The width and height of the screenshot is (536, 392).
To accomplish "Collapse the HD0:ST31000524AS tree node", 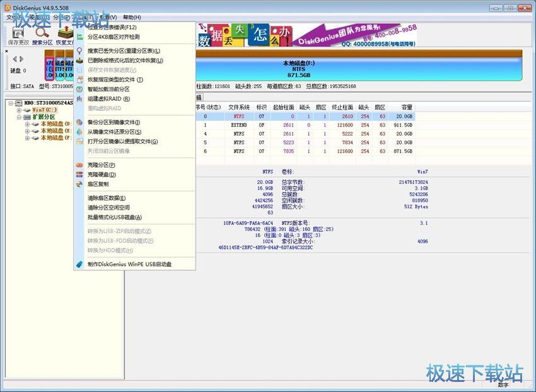I will 11,103.
